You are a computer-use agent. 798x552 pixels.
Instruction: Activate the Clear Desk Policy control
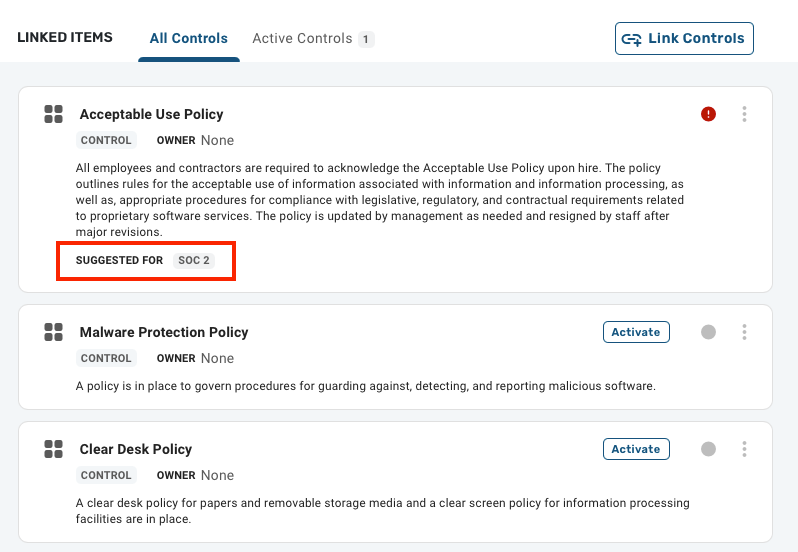(636, 449)
